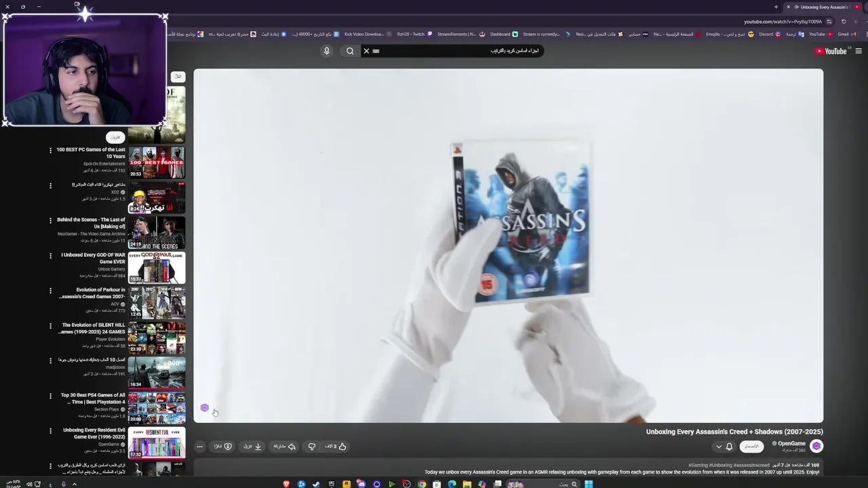
Task: Click the YouTube search magnifier icon
Action: [350, 51]
